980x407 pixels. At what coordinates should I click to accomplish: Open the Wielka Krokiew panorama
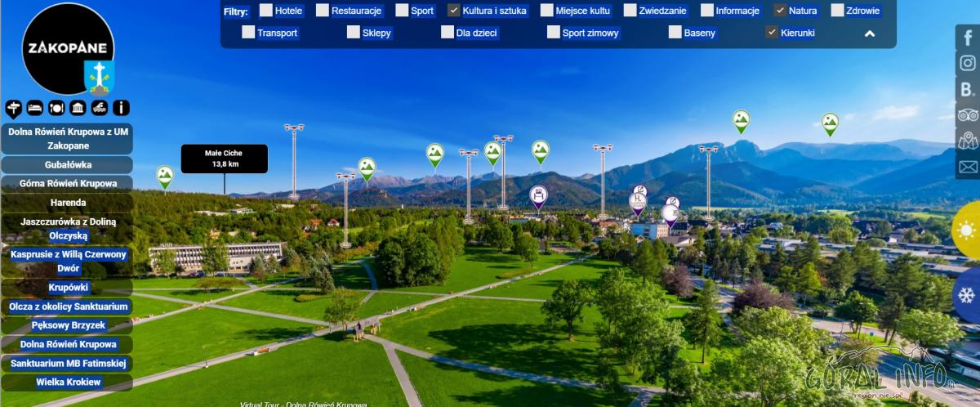(x=67, y=382)
